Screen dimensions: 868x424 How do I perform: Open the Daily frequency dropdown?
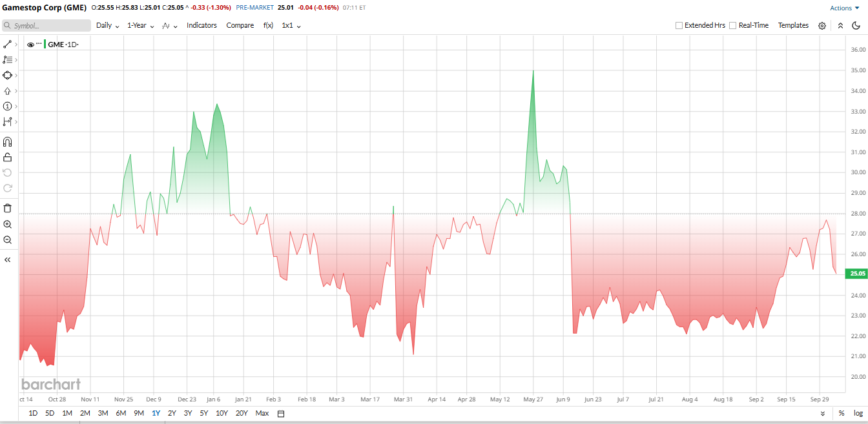108,26
